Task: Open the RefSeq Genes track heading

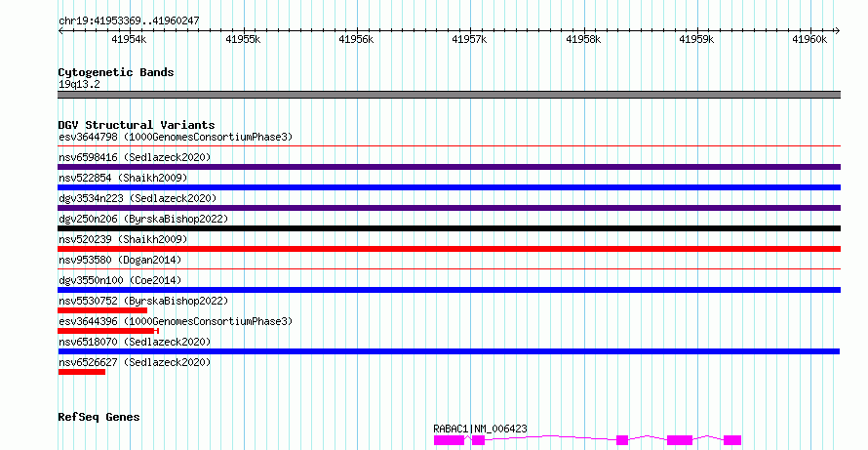Action: [x=99, y=417]
